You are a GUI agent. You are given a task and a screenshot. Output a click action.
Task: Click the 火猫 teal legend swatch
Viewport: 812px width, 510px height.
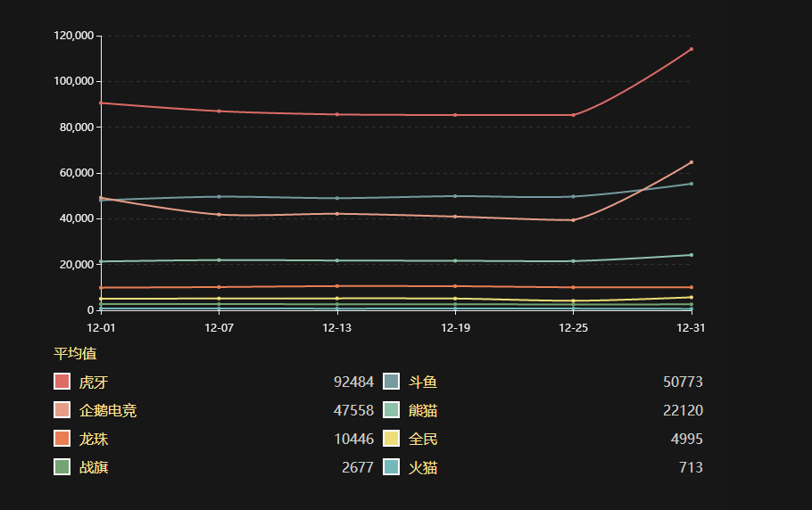pos(391,467)
